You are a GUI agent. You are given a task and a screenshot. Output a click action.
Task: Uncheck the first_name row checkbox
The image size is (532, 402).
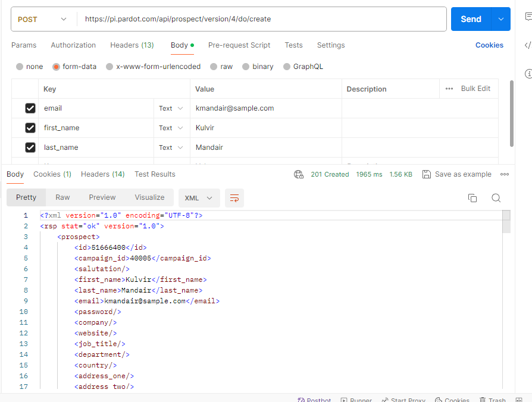pyautogui.click(x=30, y=128)
